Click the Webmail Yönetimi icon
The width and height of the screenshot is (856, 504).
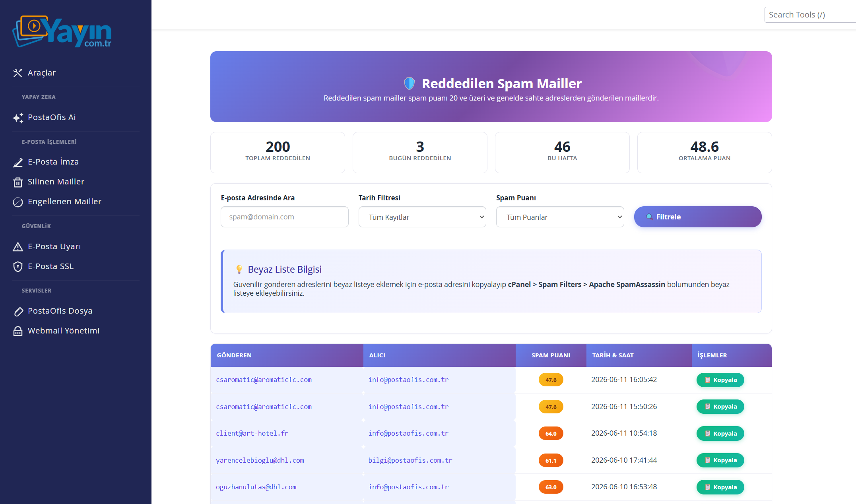pyautogui.click(x=18, y=331)
